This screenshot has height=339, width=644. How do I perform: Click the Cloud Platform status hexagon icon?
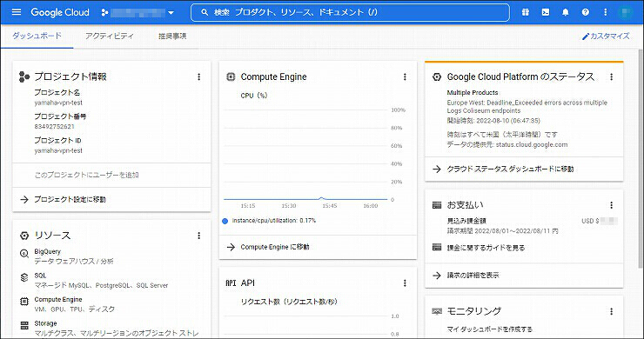[437, 76]
